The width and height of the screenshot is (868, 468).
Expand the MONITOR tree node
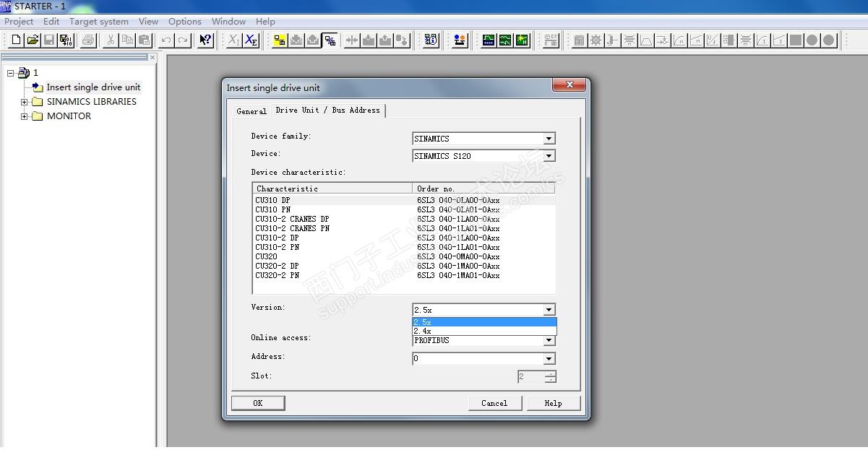coord(25,116)
